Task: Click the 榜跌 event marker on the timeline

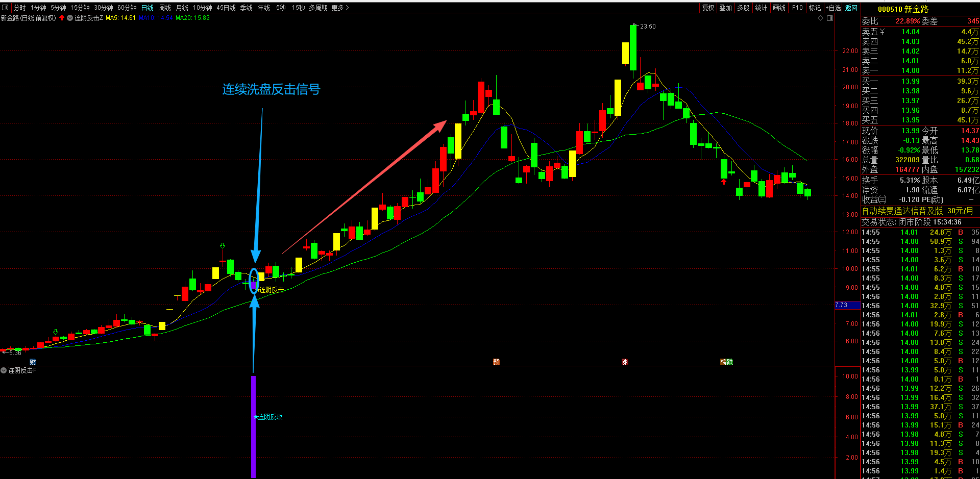Action: (x=726, y=362)
